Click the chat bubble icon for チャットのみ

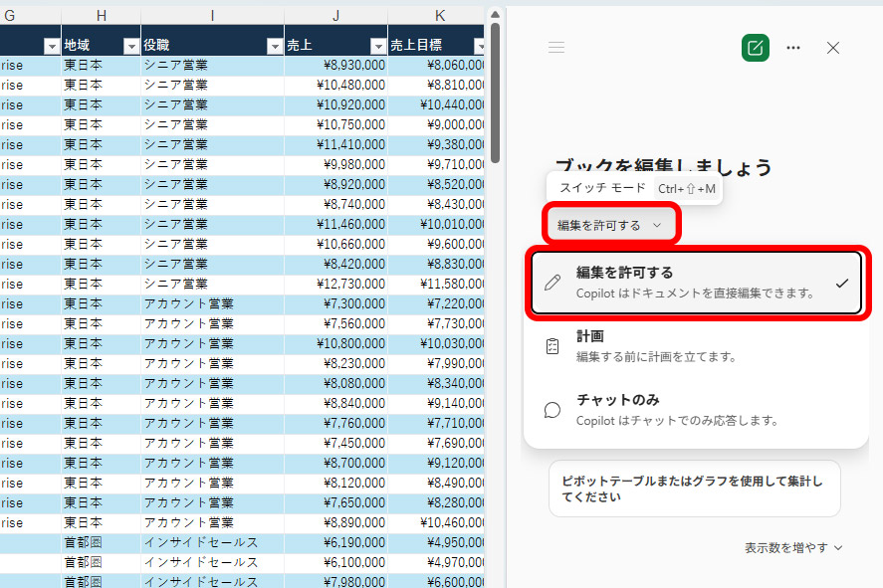point(552,410)
